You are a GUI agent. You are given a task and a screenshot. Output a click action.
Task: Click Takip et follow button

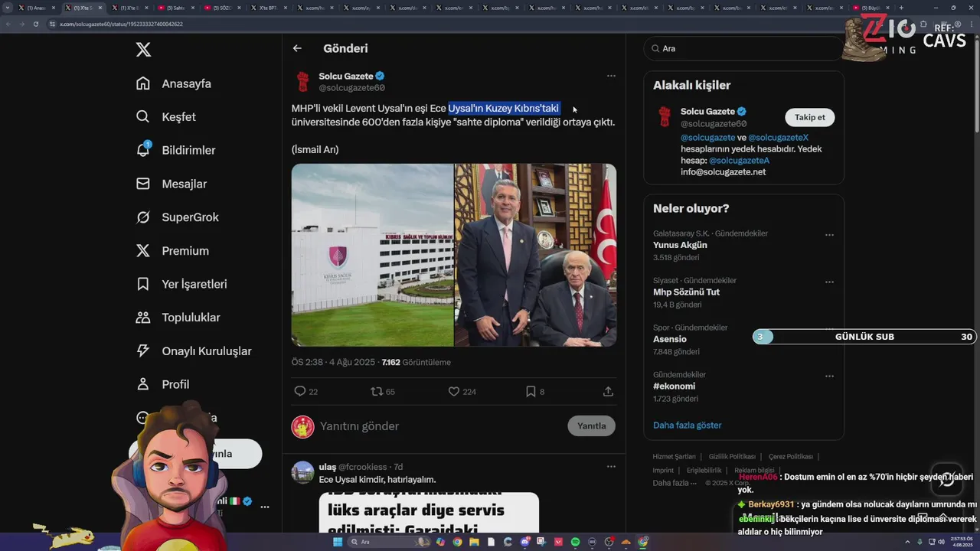809,117
